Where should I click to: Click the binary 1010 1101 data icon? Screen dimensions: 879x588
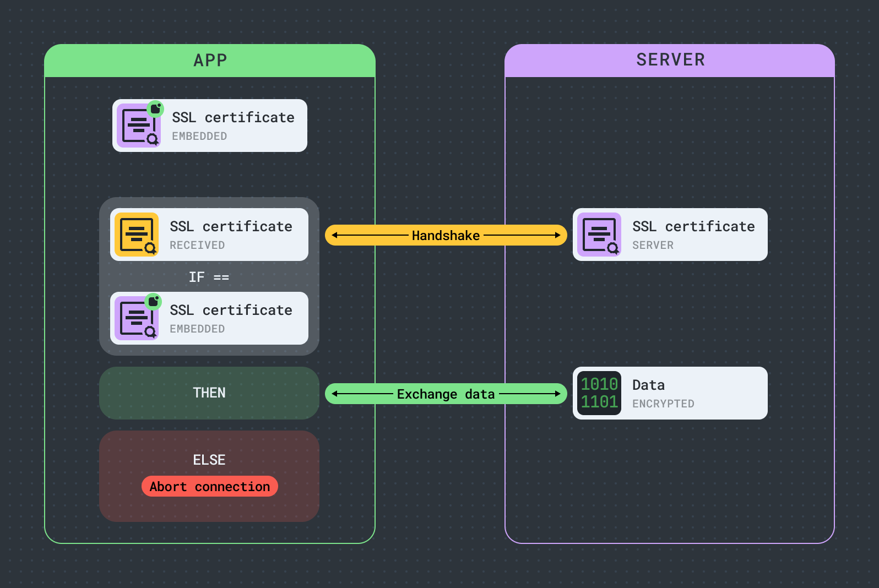click(x=599, y=393)
